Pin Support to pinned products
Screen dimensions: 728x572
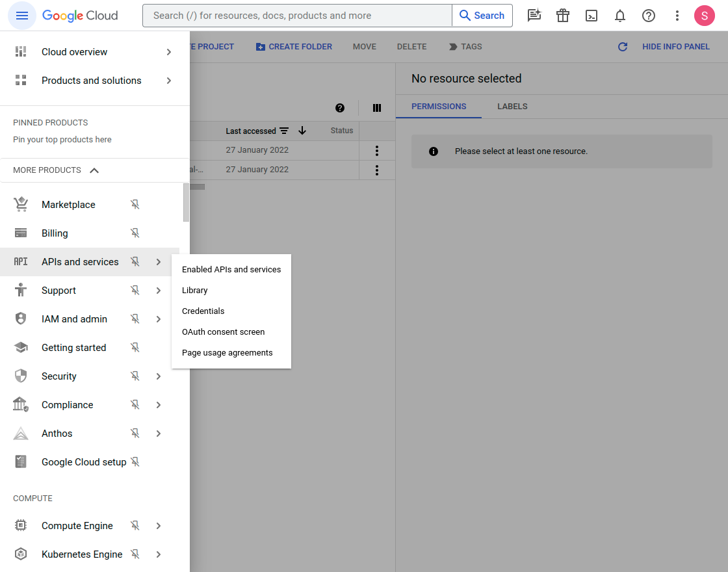(x=135, y=290)
